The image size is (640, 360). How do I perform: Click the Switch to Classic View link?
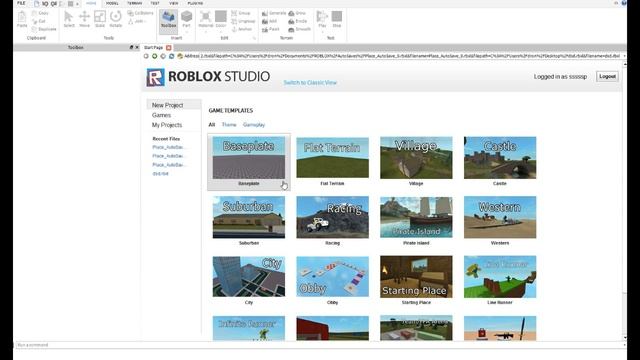coord(310,82)
